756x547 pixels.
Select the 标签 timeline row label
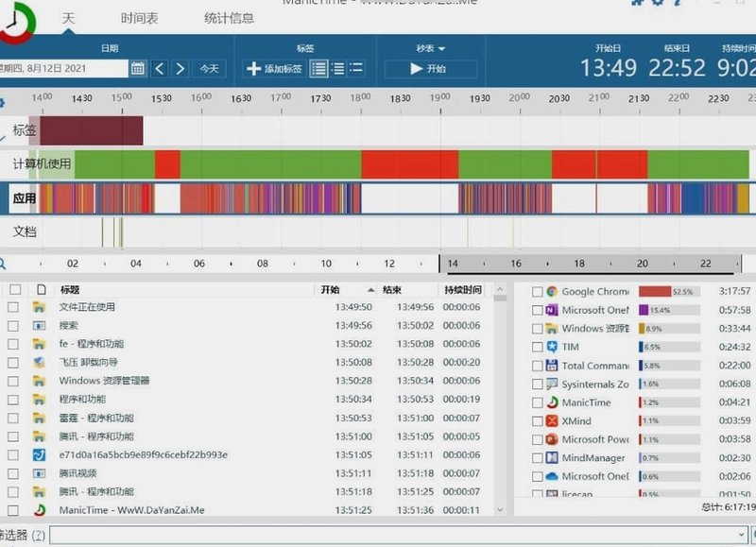tap(25, 130)
